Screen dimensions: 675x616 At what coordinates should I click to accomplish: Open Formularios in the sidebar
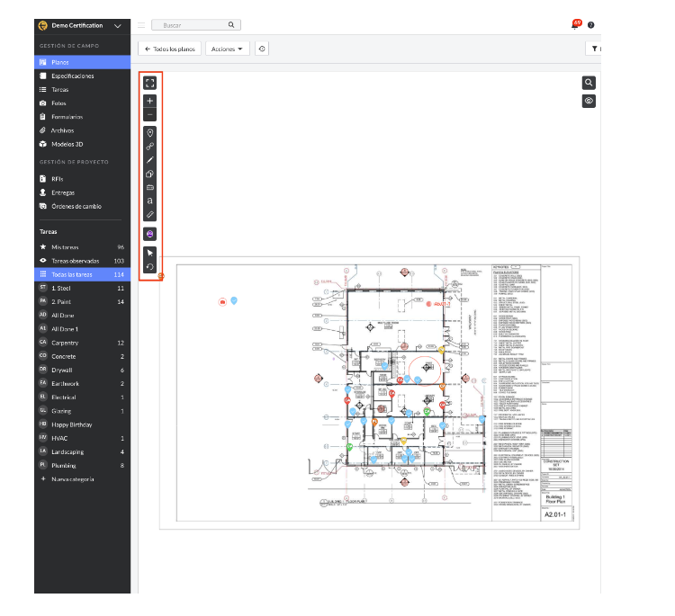[67, 117]
